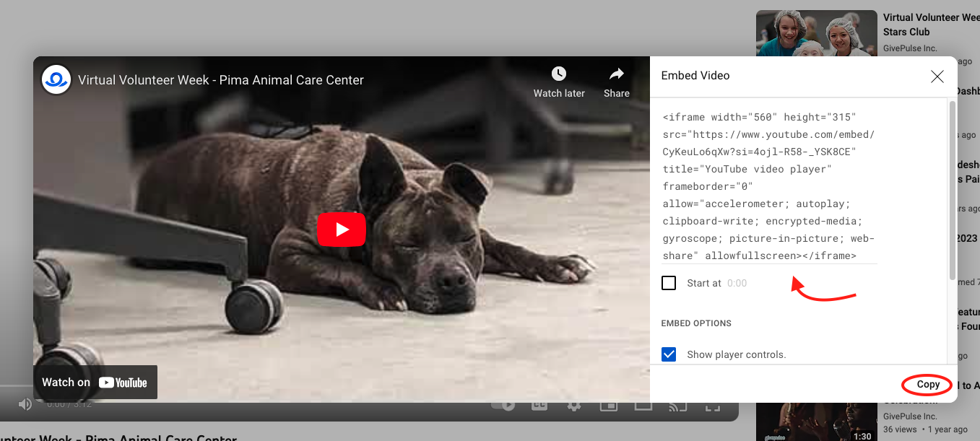Toggle closed captions in the player bar
The height and width of the screenshot is (441, 980).
(x=539, y=405)
